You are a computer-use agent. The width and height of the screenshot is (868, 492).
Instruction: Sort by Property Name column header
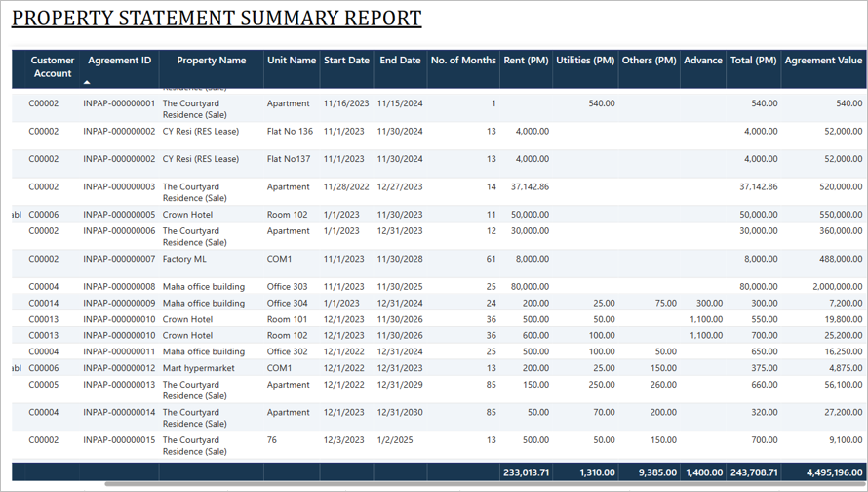(211, 60)
